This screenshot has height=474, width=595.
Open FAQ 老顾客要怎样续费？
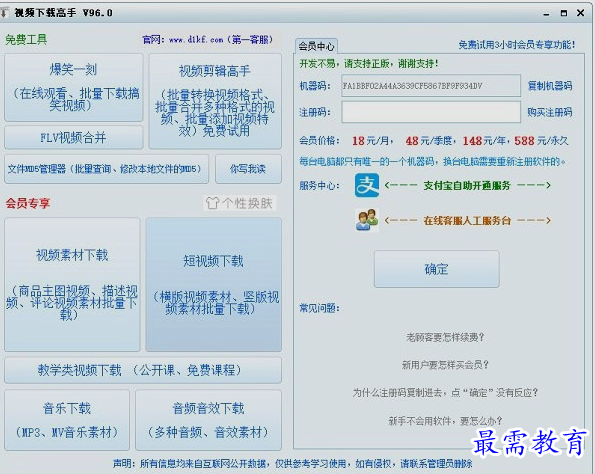coord(445,337)
